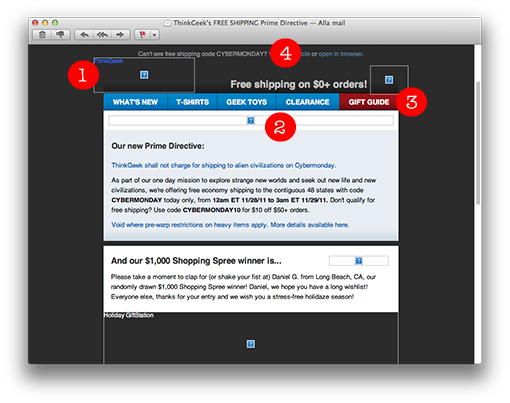Open the GIFT GUIDE navigation tab
Image resolution: width=510 pixels, height=403 pixels.
(x=369, y=102)
